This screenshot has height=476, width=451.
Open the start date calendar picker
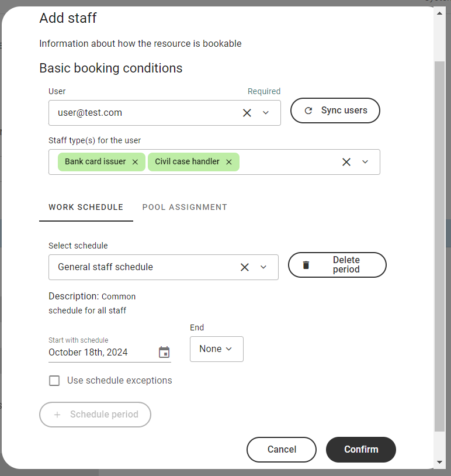coord(164,352)
